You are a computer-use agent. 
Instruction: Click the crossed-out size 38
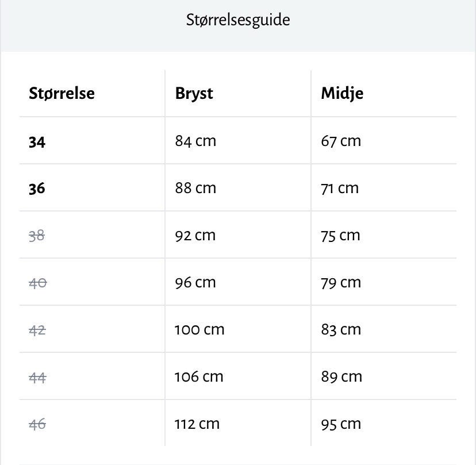tap(37, 236)
